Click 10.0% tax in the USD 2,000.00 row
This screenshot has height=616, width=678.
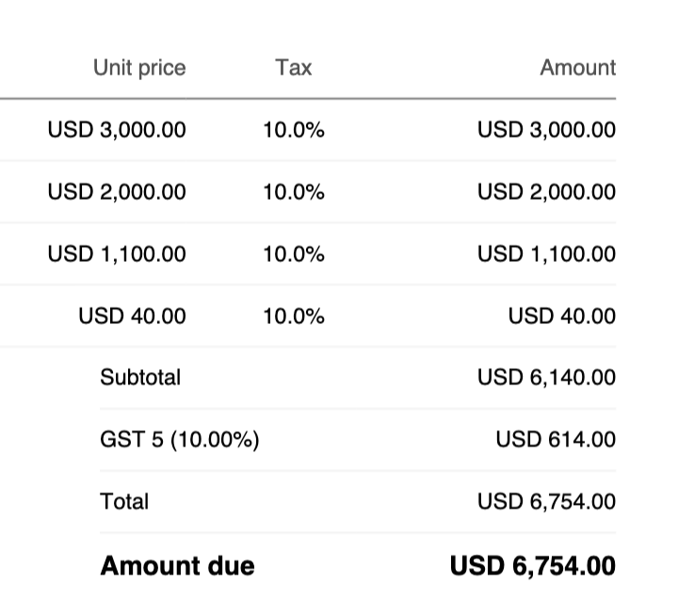coord(293,192)
